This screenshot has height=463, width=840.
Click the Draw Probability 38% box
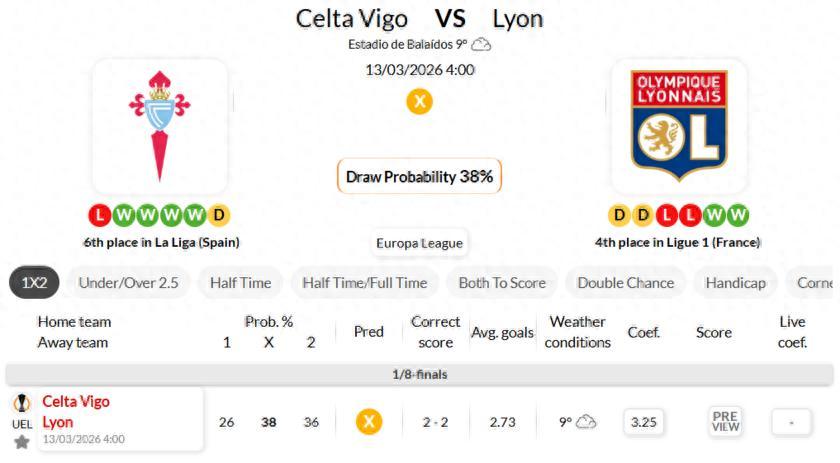pos(419,177)
